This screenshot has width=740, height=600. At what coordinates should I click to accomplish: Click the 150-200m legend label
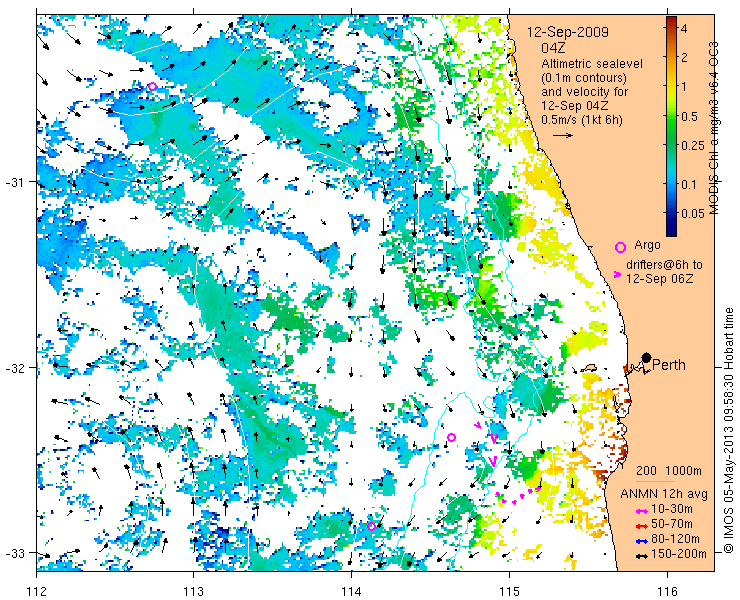[x=679, y=554]
